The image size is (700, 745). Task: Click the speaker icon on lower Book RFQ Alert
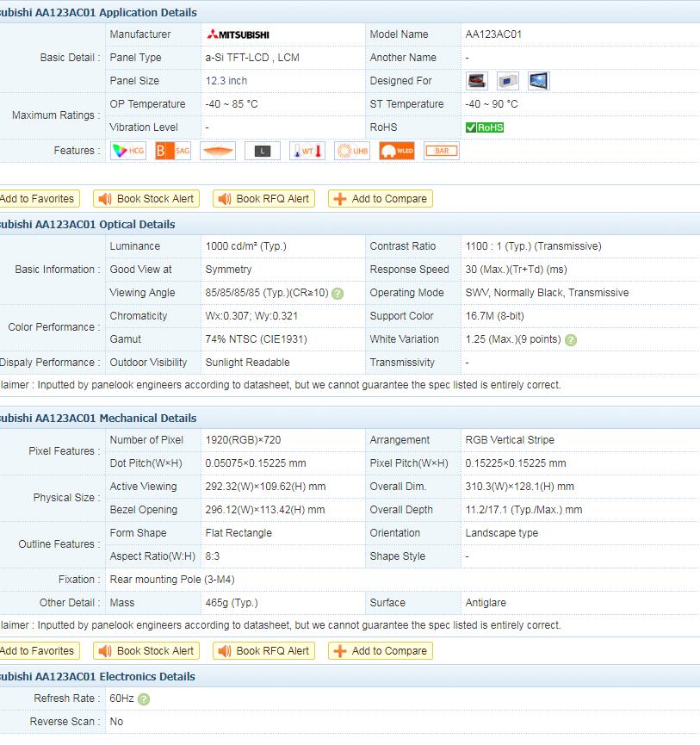click(x=224, y=651)
